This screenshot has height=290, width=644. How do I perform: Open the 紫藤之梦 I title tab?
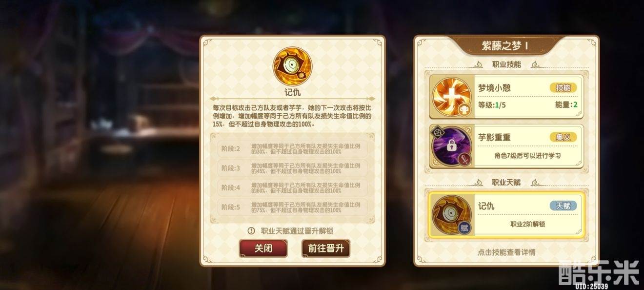[x=505, y=46]
